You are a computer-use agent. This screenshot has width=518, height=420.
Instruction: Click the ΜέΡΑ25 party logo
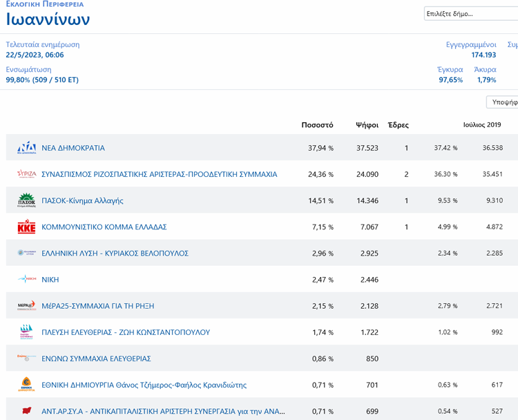pos(26,306)
